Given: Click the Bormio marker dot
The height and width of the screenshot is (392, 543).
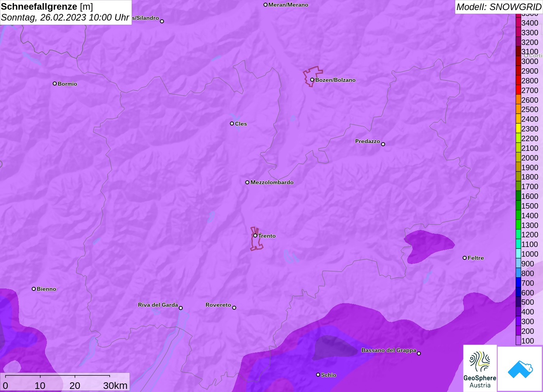Looking at the screenshot, I should pos(55,83).
